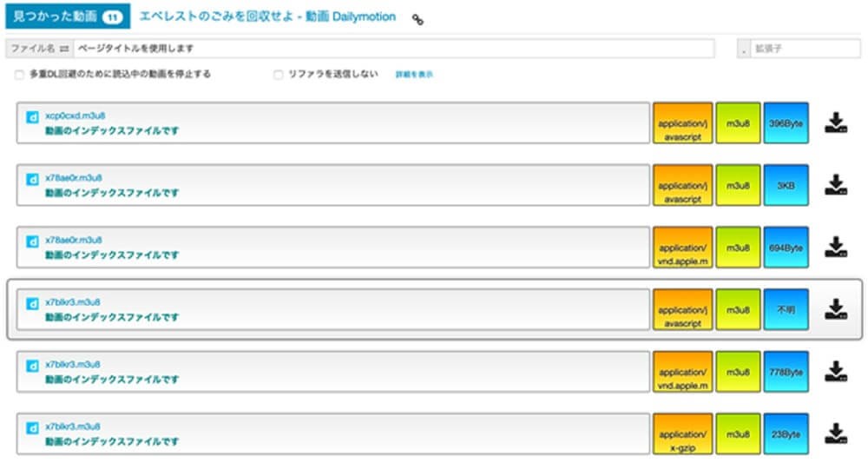Download the x7blkr3.m3u8 23Byte file
The height and width of the screenshot is (463, 868).
(x=835, y=433)
